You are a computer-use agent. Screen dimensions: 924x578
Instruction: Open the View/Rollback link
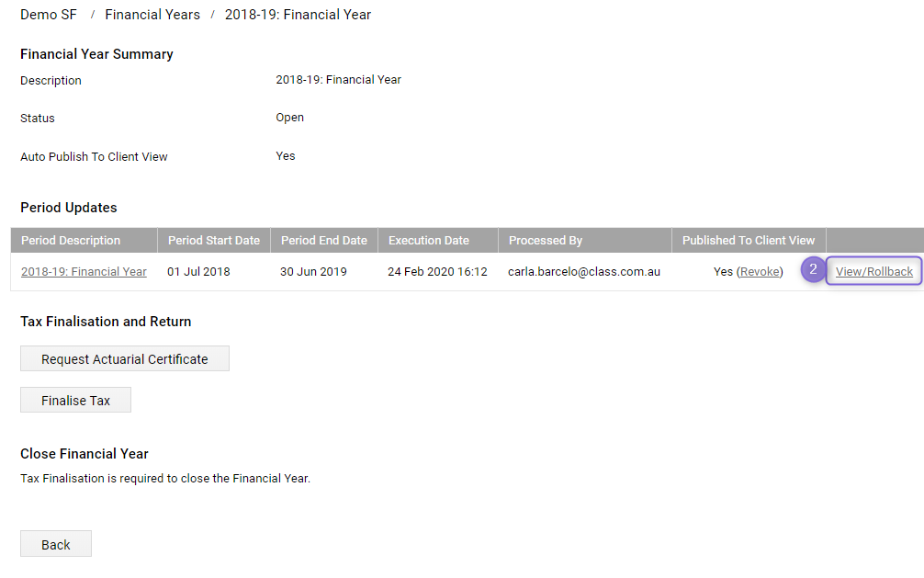pyautogui.click(x=873, y=272)
